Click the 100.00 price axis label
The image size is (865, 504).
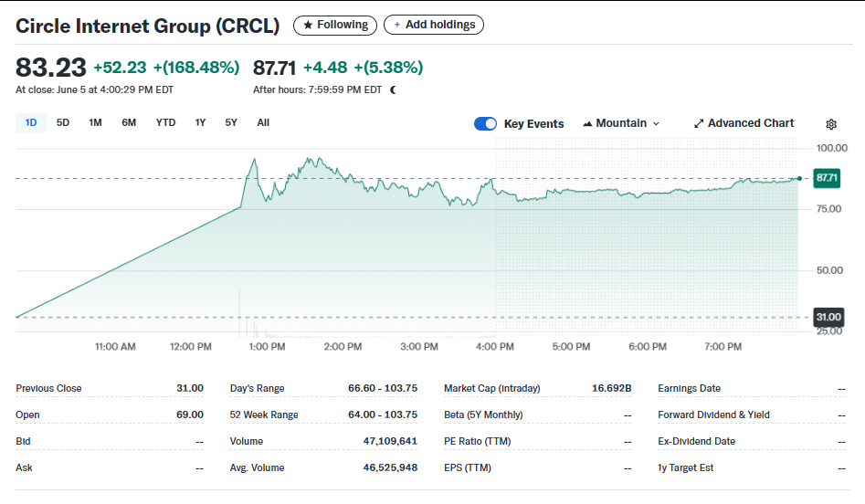tap(832, 148)
